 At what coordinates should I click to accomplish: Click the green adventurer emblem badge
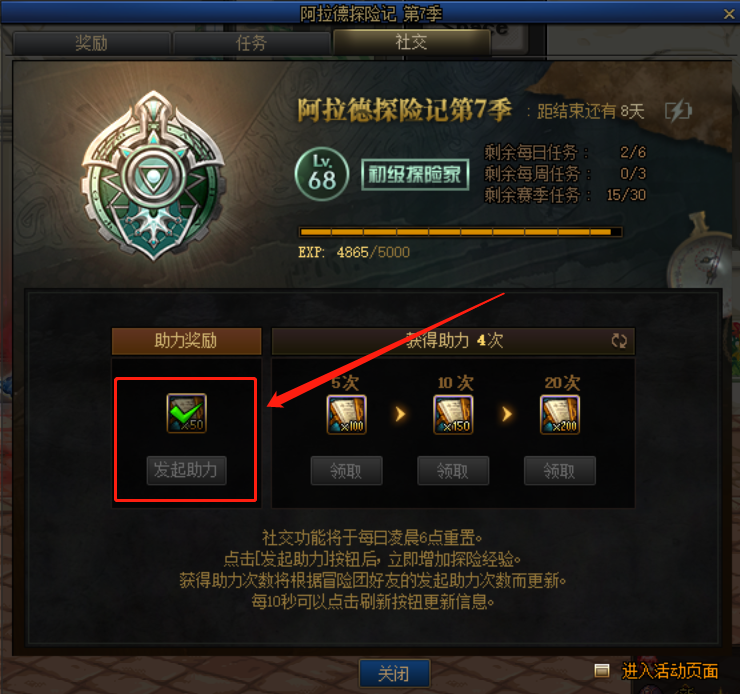[153, 176]
